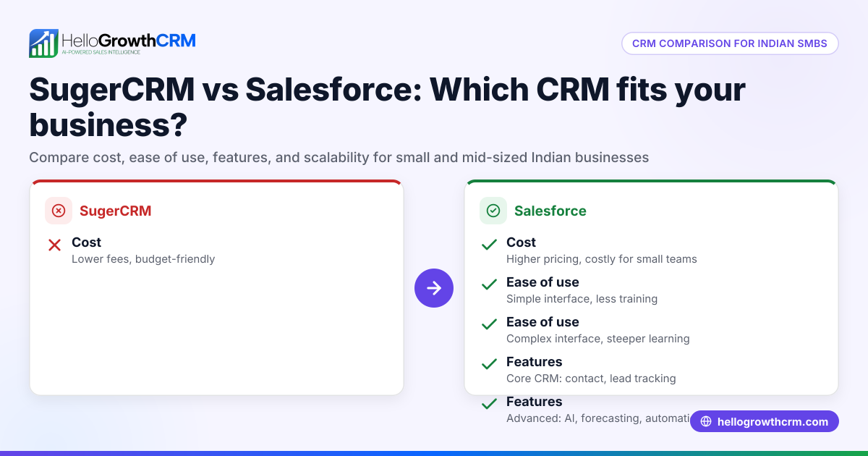Click the Salesforce card title

point(550,211)
